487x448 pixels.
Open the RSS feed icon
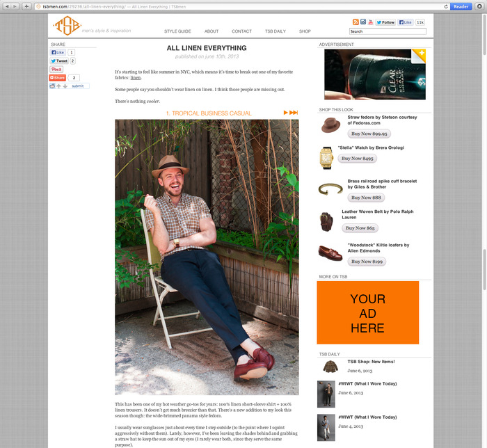[x=356, y=22]
